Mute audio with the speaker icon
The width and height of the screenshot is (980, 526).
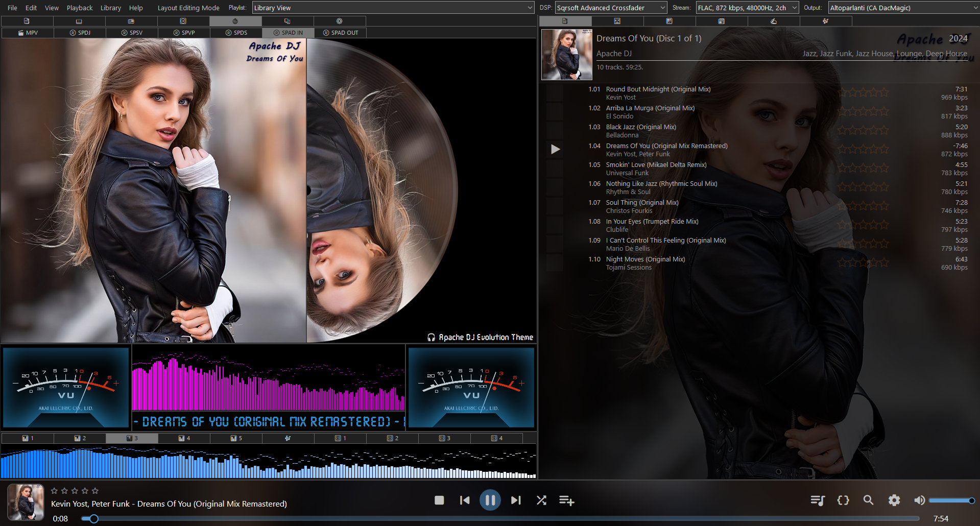(x=919, y=500)
